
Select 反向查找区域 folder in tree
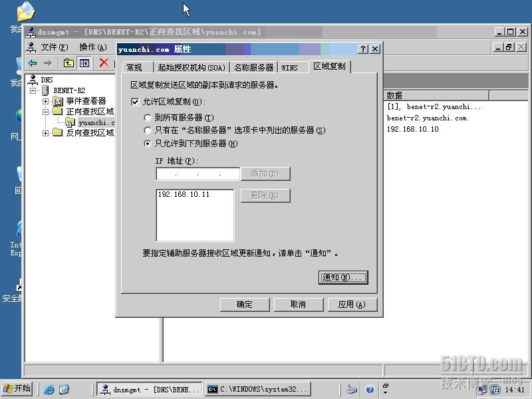(90, 133)
